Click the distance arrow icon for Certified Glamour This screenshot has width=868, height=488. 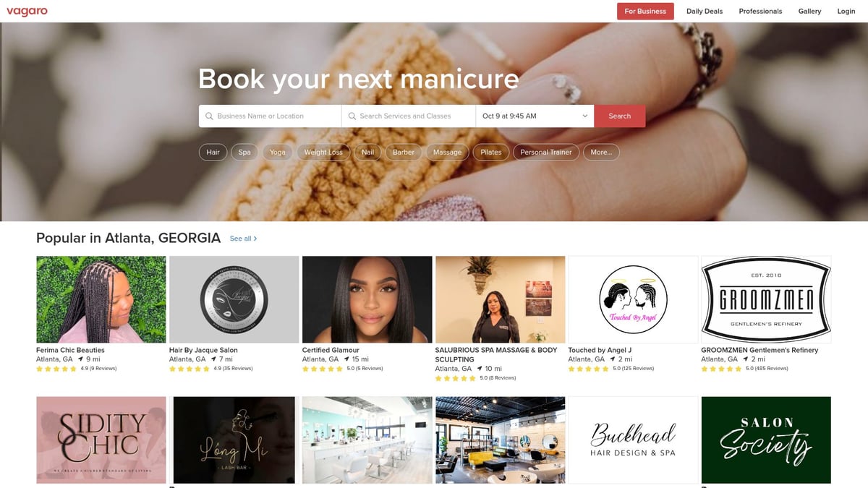coord(346,359)
